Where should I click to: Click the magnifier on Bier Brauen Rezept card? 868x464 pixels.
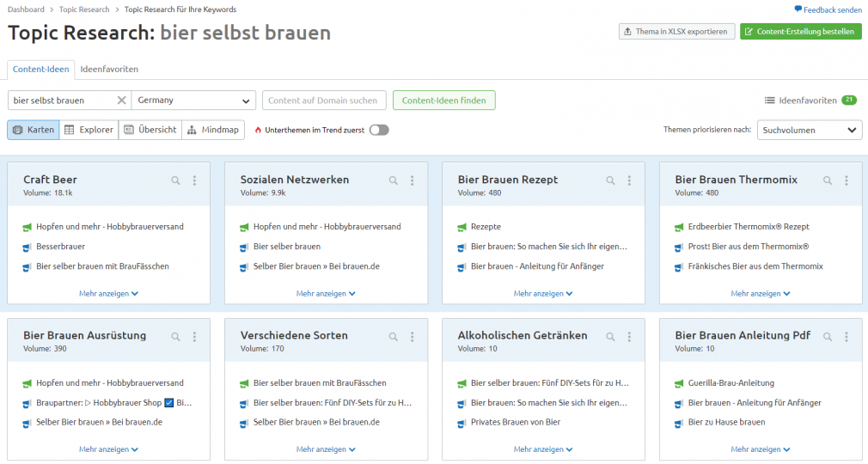(610, 180)
